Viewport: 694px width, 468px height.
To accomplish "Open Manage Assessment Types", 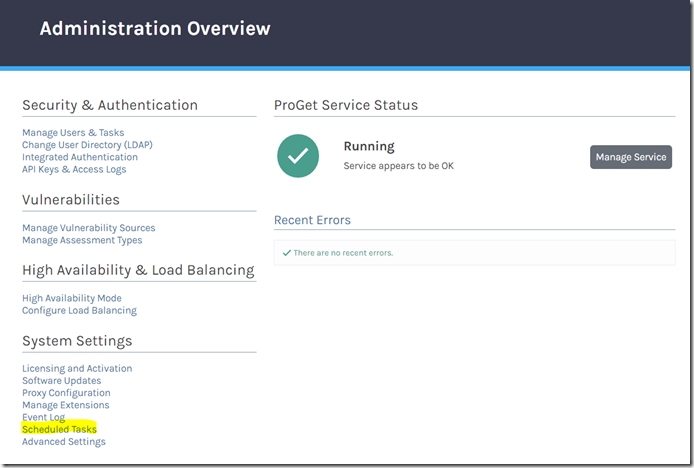I will 82,240.
